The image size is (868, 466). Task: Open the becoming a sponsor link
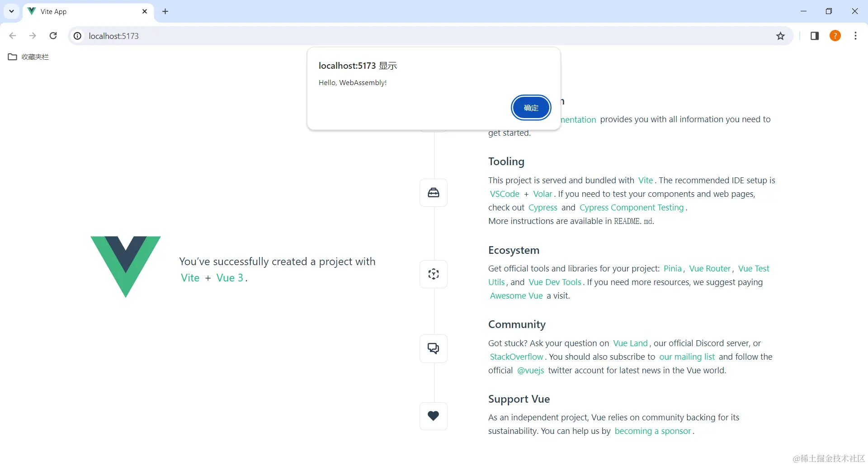tap(653, 431)
